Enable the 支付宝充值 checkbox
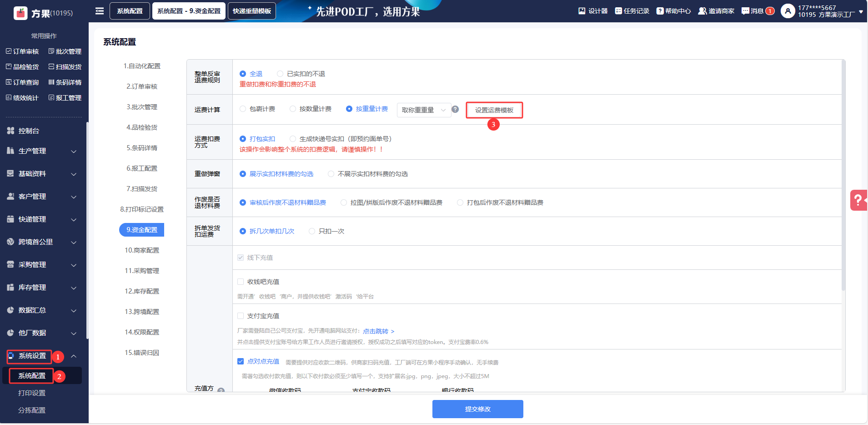 [x=241, y=316]
